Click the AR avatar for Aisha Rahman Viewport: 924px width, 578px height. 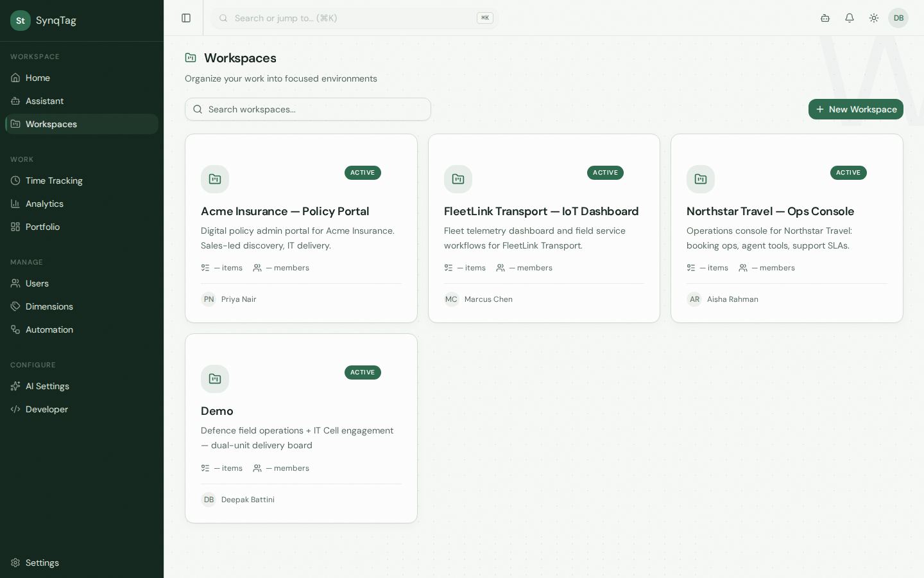point(694,299)
